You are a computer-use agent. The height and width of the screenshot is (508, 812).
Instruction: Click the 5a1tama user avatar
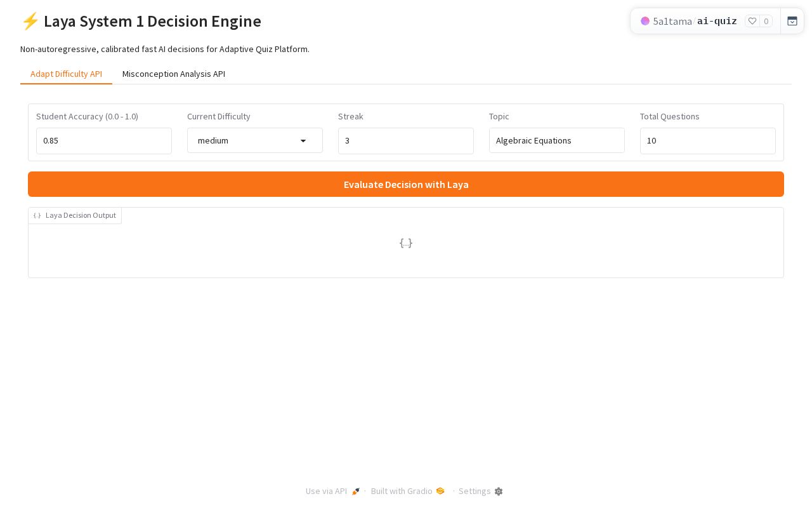pos(645,21)
